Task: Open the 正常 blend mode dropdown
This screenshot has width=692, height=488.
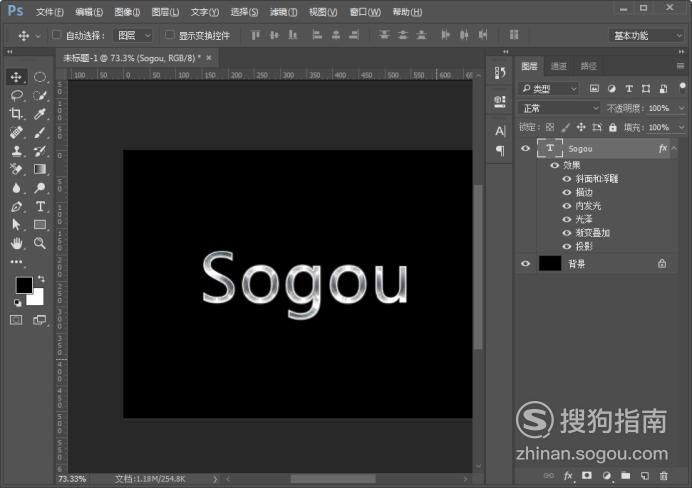Action: pos(559,108)
